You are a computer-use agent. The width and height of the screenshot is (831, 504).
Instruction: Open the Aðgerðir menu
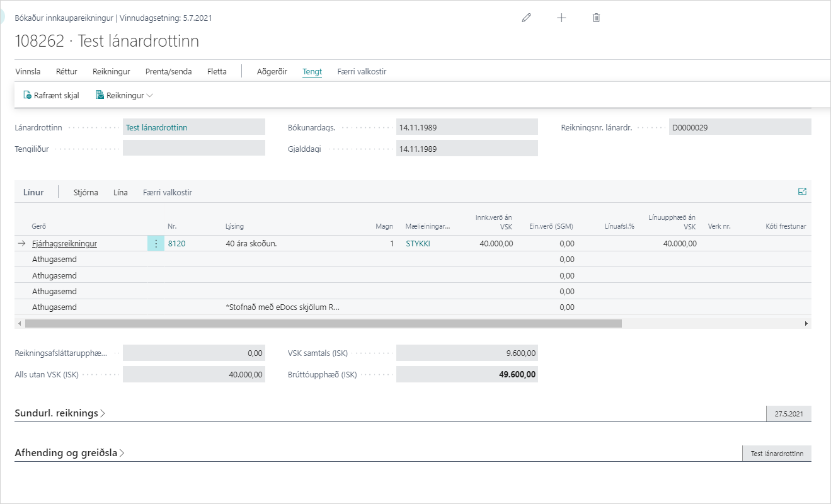coord(272,72)
